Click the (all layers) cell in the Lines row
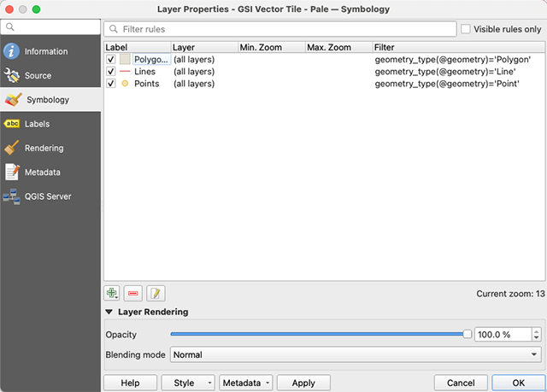547x392 pixels. tap(194, 72)
